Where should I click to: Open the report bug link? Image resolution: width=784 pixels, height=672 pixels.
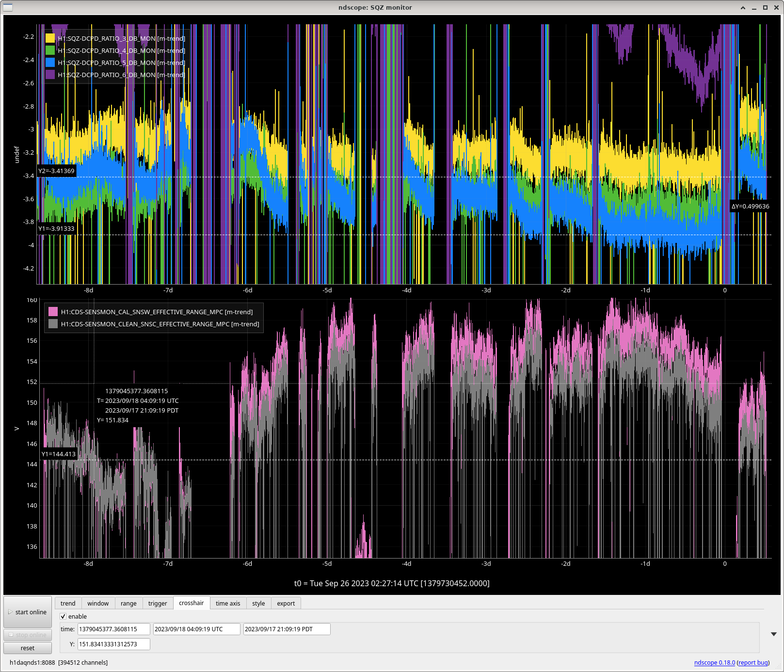click(753, 662)
